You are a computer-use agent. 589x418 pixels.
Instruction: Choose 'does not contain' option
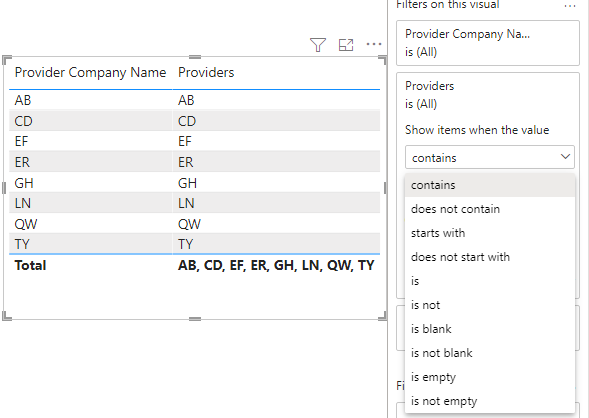(x=490, y=209)
